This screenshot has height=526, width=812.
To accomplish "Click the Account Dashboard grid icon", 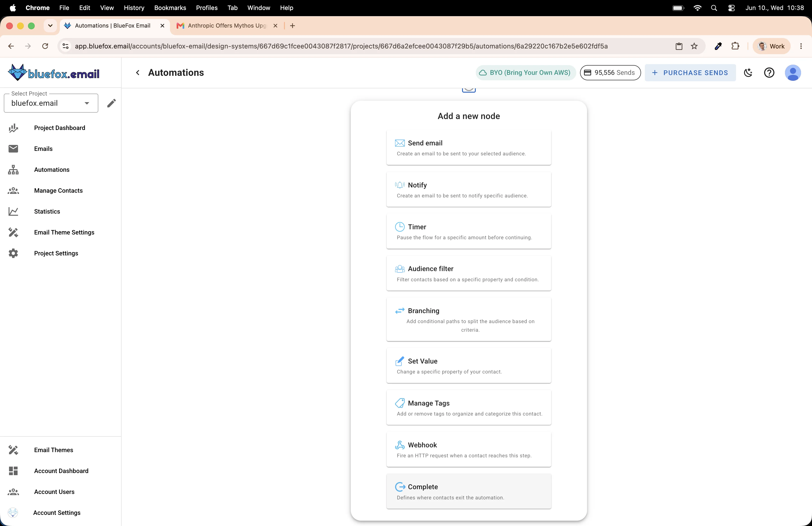I will (13, 471).
